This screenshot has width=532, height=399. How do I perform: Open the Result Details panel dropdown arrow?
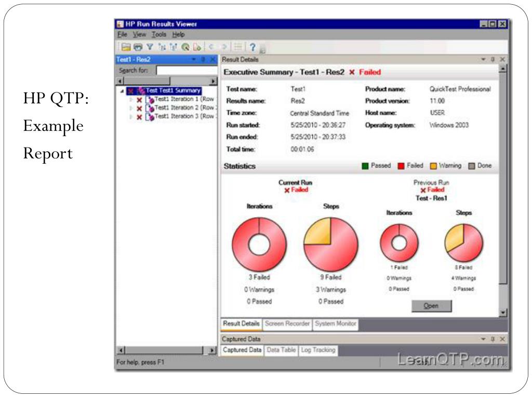point(484,59)
